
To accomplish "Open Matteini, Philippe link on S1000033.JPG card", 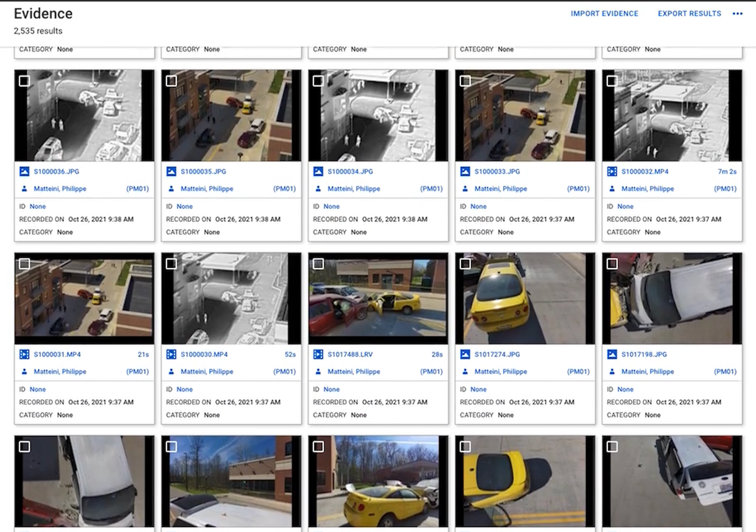I will coord(500,189).
